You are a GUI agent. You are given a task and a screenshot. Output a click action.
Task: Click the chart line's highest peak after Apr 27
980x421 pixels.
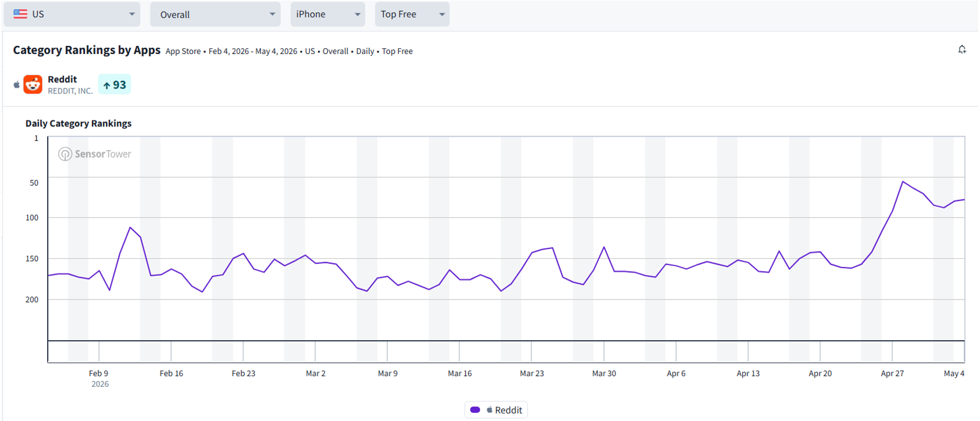(x=903, y=181)
